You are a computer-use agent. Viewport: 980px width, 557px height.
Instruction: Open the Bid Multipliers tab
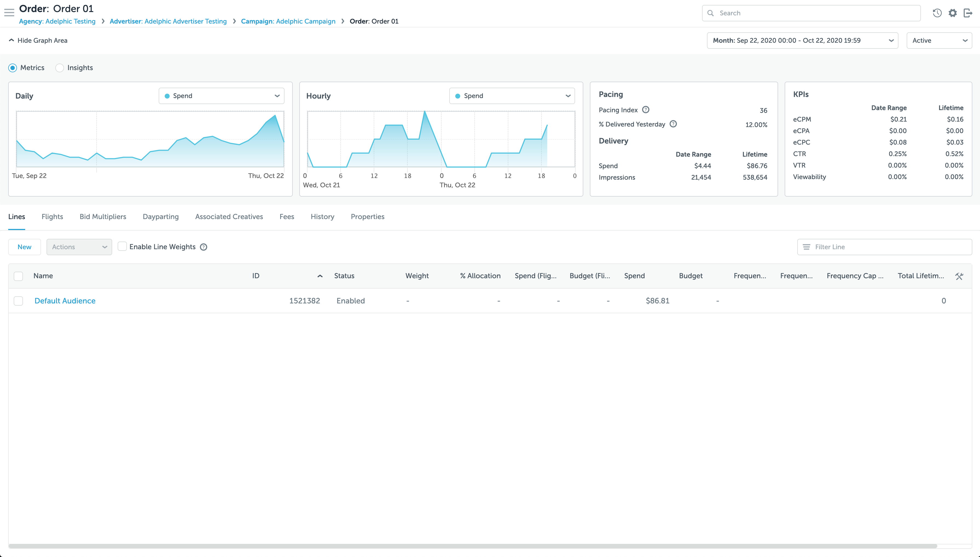[x=102, y=217]
